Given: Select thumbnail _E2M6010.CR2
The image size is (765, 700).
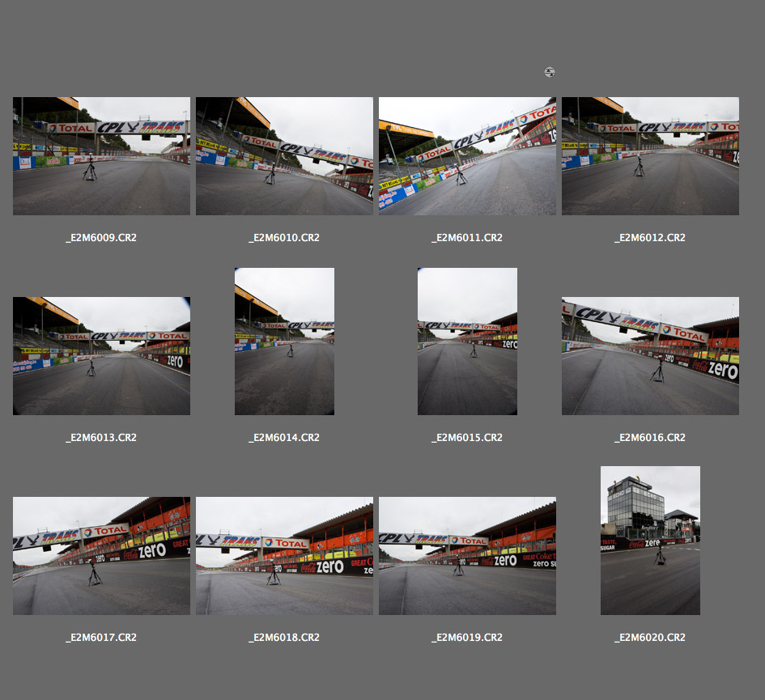Looking at the screenshot, I should (284, 156).
